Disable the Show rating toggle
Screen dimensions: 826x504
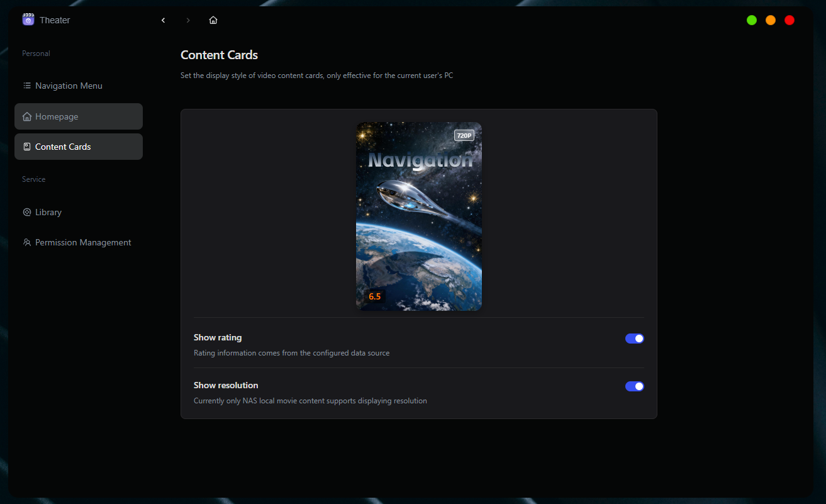[x=635, y=339]
